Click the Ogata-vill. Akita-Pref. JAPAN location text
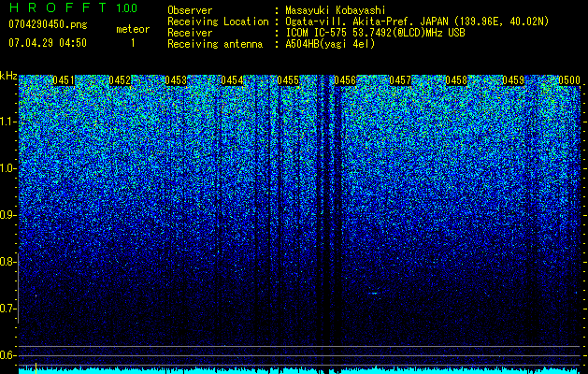The height and width of the screenshot is (374, 588). click(417, 22)
